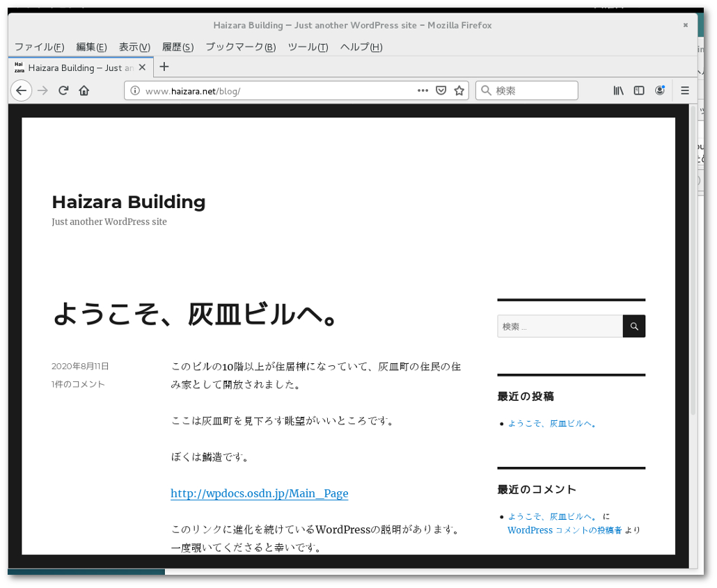Close the Haizara Building tab
The image size is (717, 588).
[x=142, y=67]
